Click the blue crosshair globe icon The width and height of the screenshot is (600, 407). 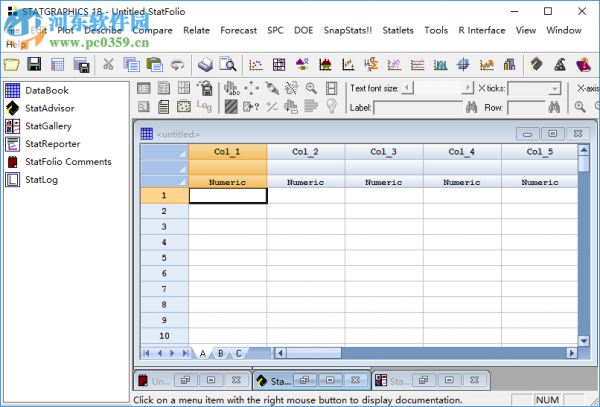click(x=463, y=64)
